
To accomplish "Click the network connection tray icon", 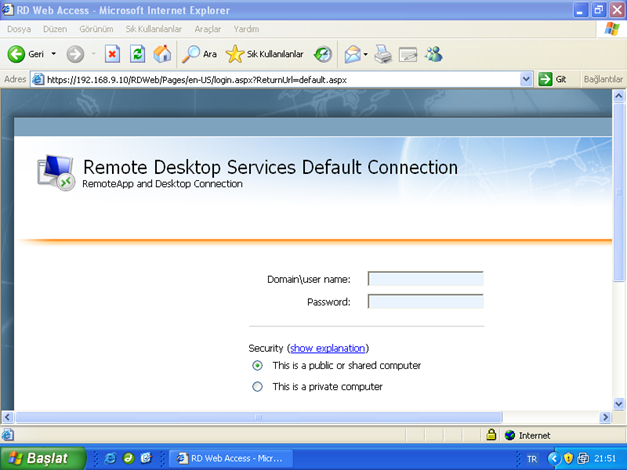I will coord(583,458).
